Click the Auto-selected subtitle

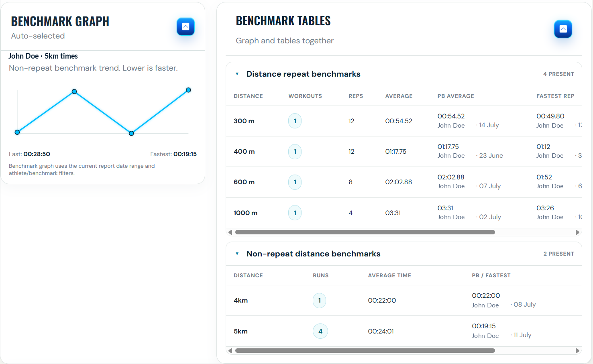coord(38,36)
